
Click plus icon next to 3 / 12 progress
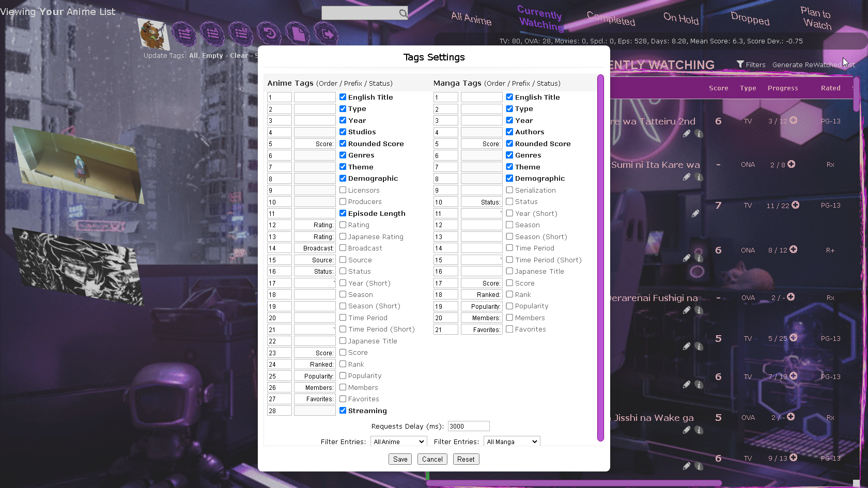pos(794,120)
